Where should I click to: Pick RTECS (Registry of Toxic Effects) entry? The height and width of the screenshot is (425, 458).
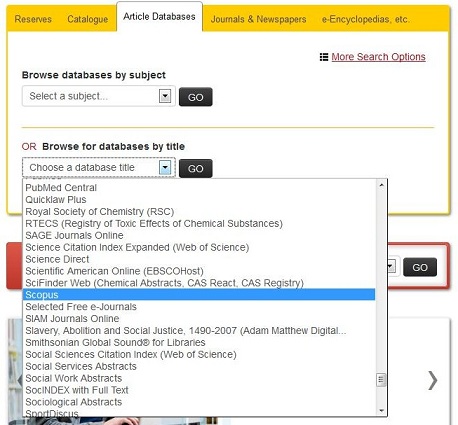click(199, 223)
